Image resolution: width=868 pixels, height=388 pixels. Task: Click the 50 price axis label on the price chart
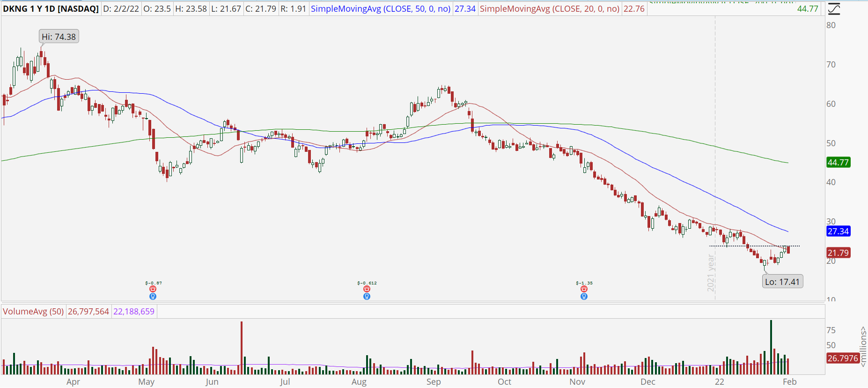coord(831,143)
